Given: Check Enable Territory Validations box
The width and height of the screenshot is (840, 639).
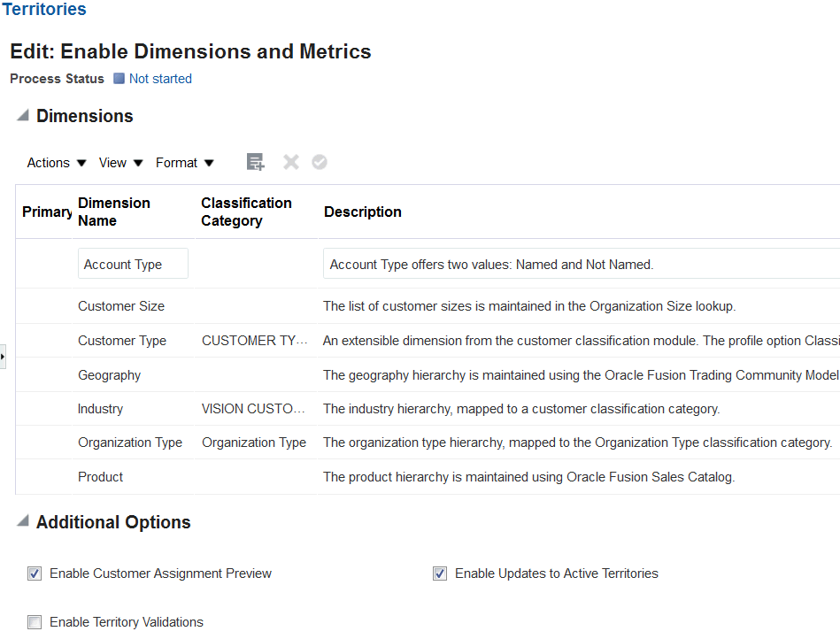Looking at the screenshot, I should pos(35,622).
